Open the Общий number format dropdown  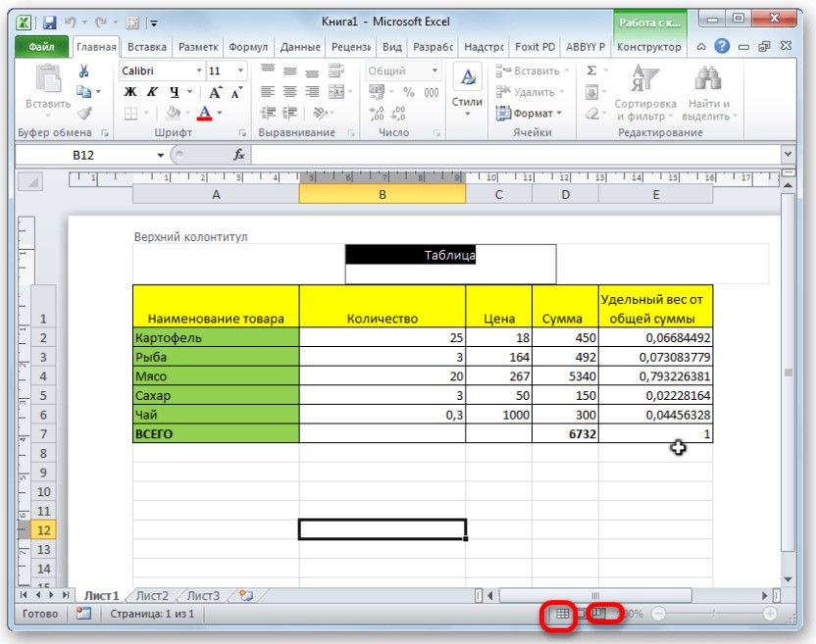tap(434, 71)
